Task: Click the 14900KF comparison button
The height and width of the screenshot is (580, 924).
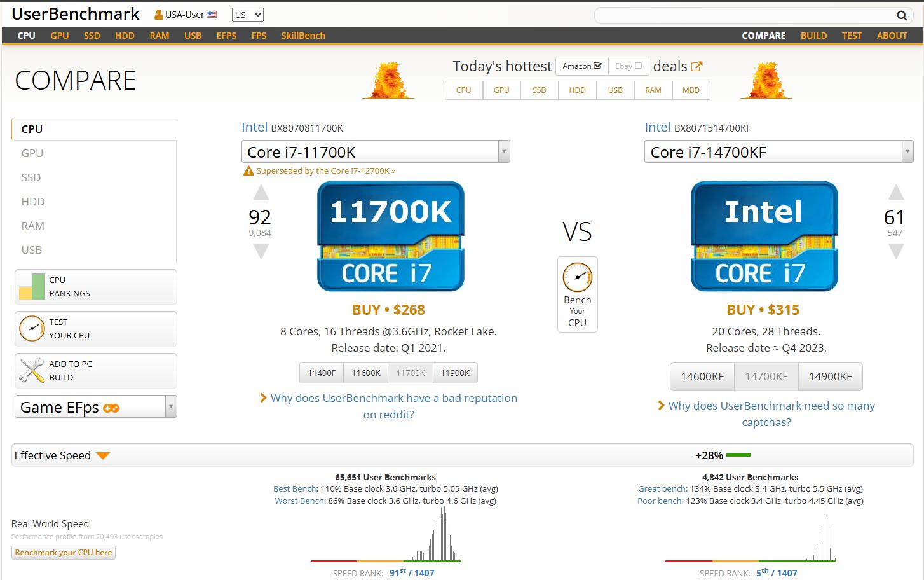Action: click(x=830, y=376)
